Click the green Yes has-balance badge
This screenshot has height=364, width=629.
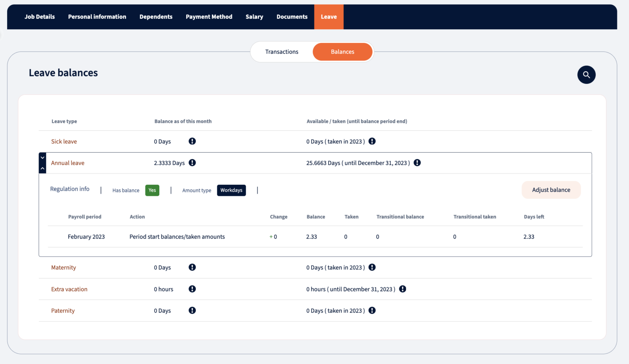pyautogui.click(x=152, y=190)
